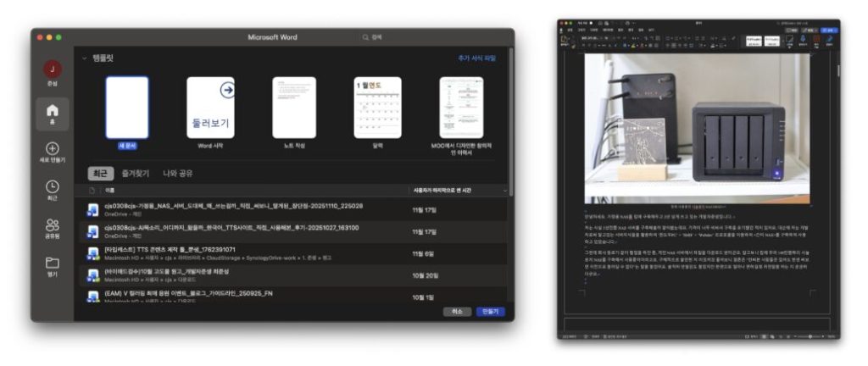Collapse the 템플릿 templates section chevron
This screenshot has height=366, width=868.
click(85, 59)
